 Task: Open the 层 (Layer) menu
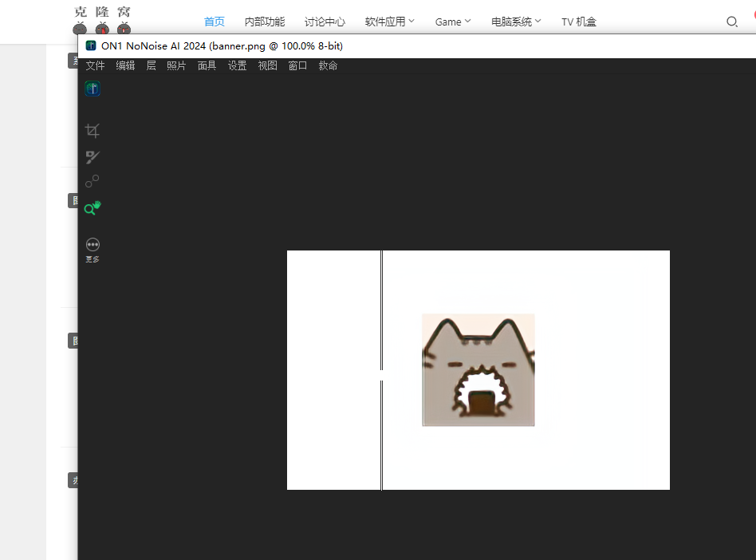click(x=151, y=65)
